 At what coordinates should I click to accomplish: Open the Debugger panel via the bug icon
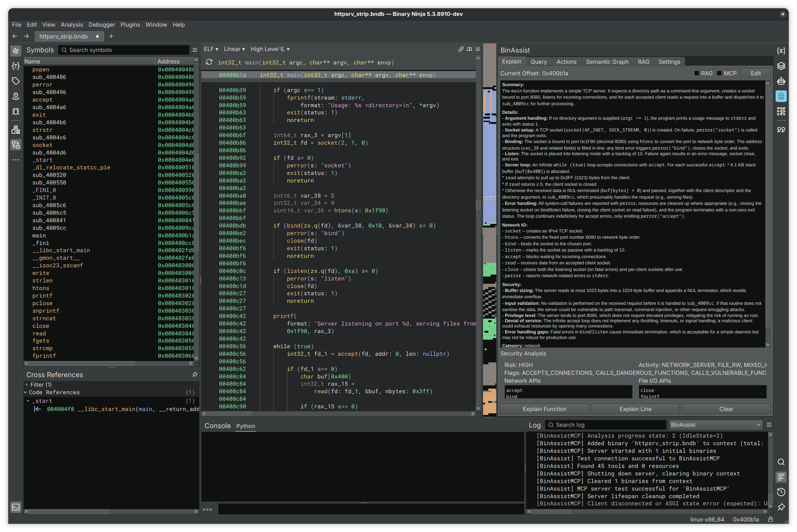tap(15, 111)
